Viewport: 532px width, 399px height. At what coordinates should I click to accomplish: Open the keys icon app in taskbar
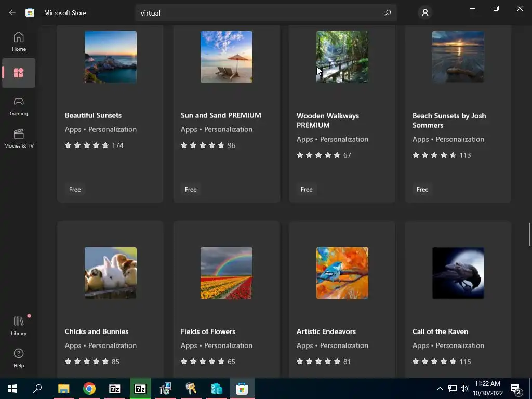191,389
